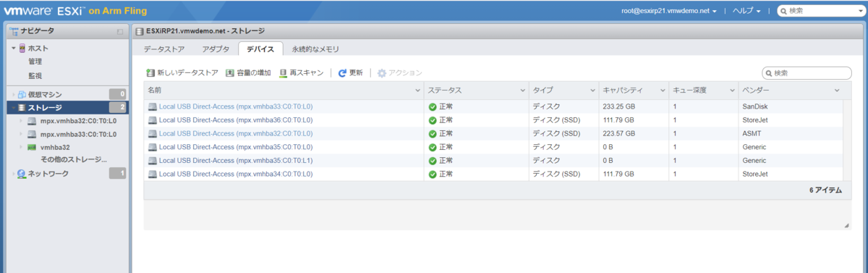This screenshot has width=868, height=273.
Task: Open device link mpx.vmhba34:C0:T0:L0
Action: (236, 174)
